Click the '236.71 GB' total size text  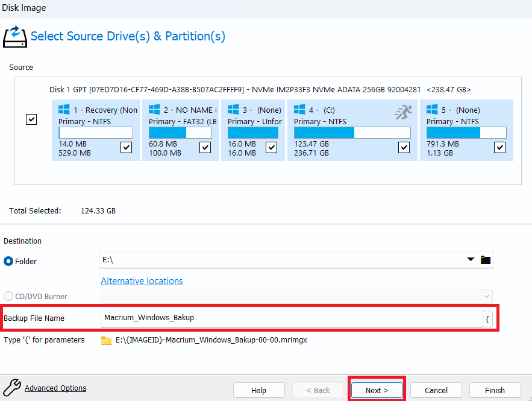pos(311,153)
